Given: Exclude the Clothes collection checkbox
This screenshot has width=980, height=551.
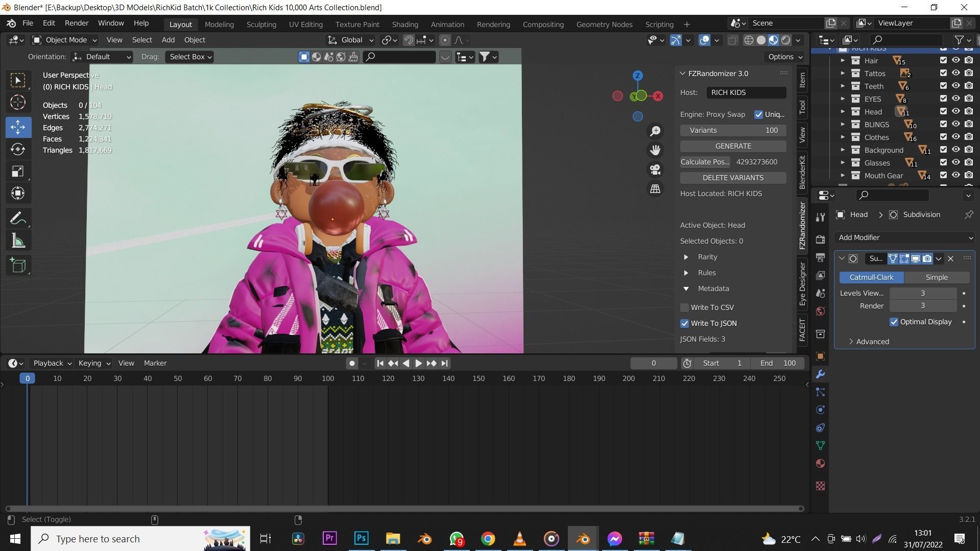Looking at the screenshot, I should coord(943,137).
